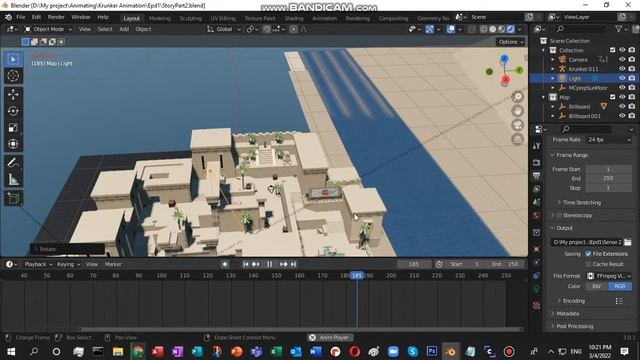The width and height of the screenshot is (640, 360).
Task: Select the RGB color mode button
Action: click(x=620, y=286)
